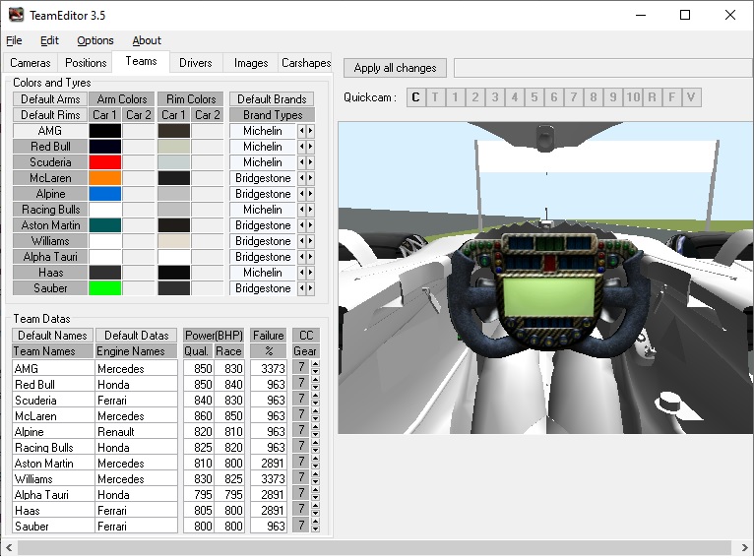The image size is (754, 560).
Task: Pick Alpine blue Car 1 arm color
Action: tap(105, 194)
